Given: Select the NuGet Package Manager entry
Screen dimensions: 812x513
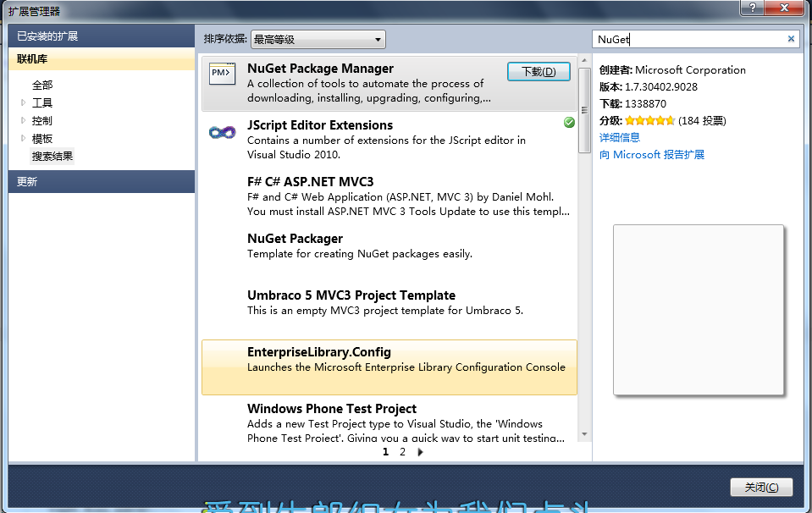Looking at the screenshot, I should 389,83.
